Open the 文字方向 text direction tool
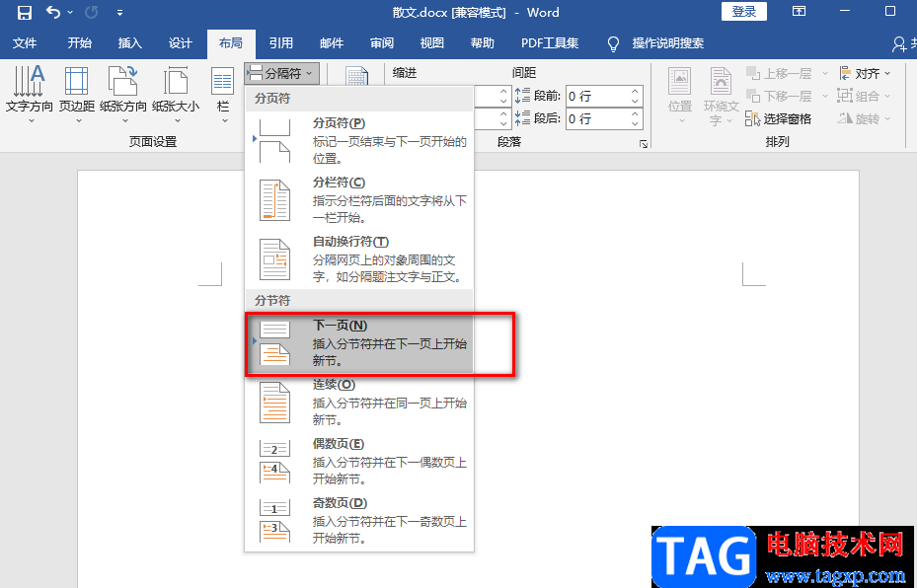917x588 pixels. [x=30, y=95]
